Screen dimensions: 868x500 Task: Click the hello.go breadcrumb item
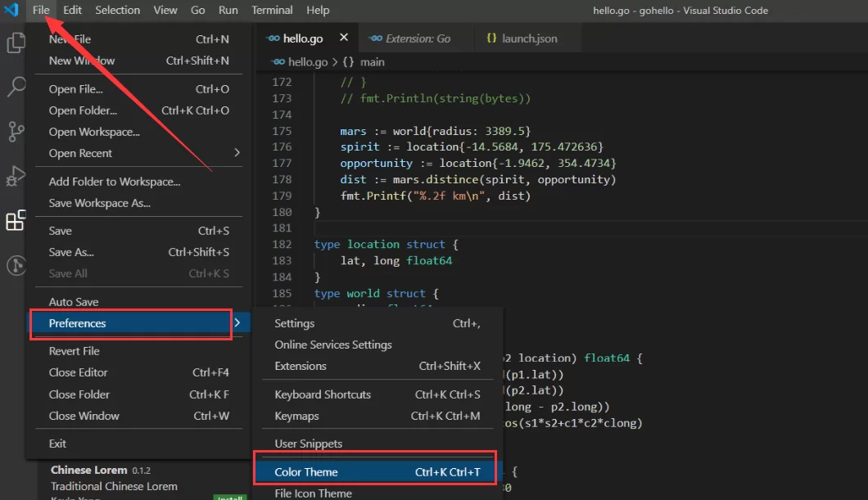(x=307, y=62)
